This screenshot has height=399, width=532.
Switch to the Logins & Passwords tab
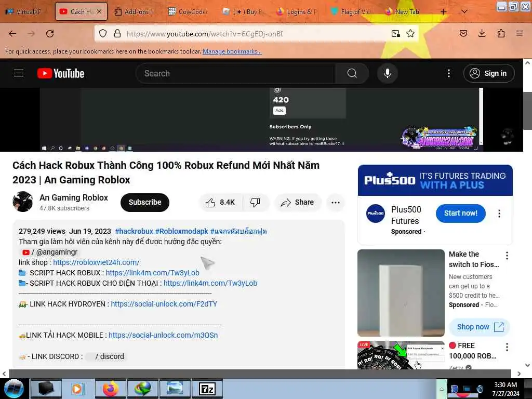click(297, 11)
